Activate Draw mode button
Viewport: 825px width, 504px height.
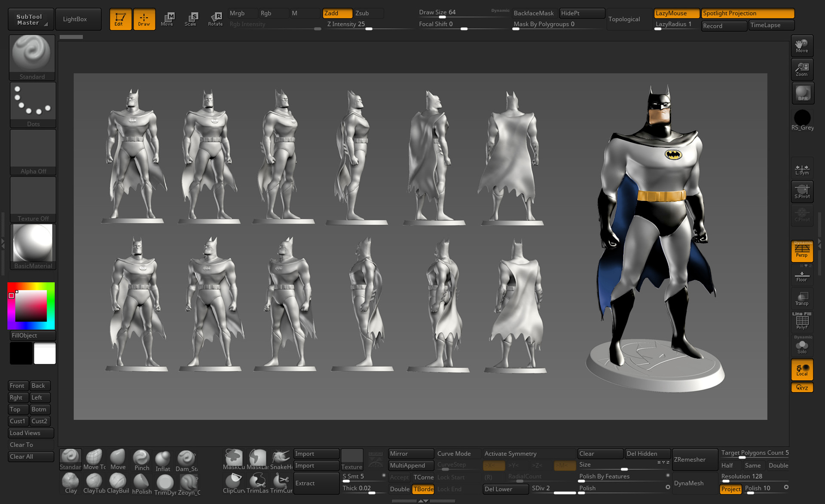144,19
